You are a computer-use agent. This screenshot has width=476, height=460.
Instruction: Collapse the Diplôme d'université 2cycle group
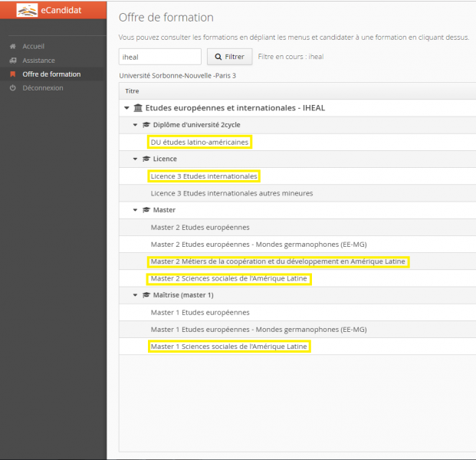tap(136, 125)
